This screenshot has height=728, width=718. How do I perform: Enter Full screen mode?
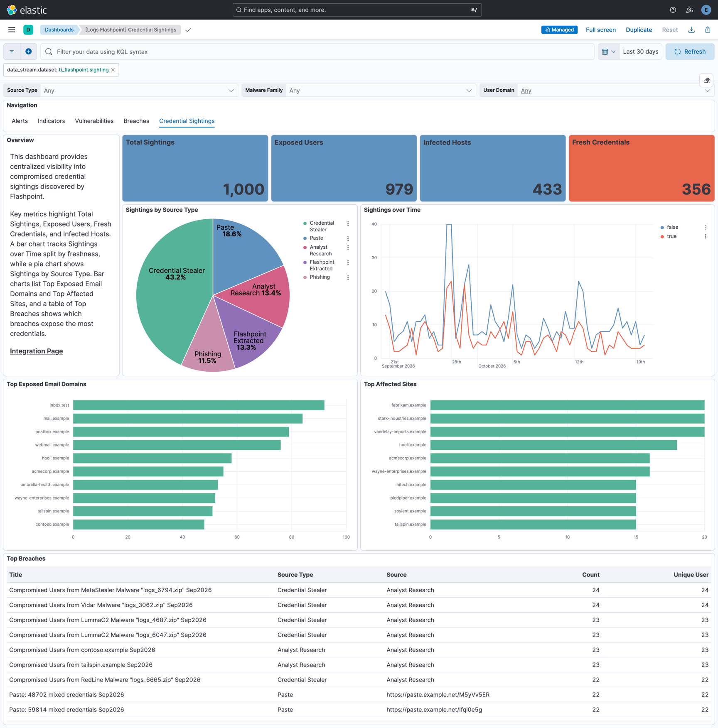600,30
